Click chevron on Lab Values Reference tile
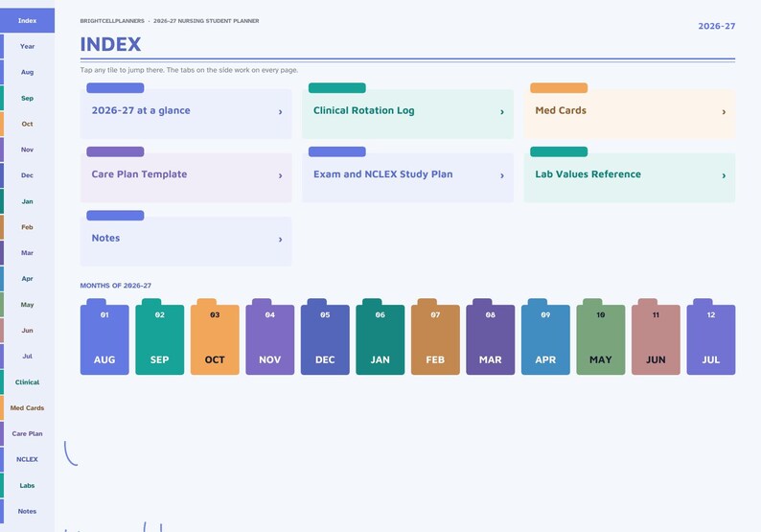 pyautogui.click(x=724, y=175)
